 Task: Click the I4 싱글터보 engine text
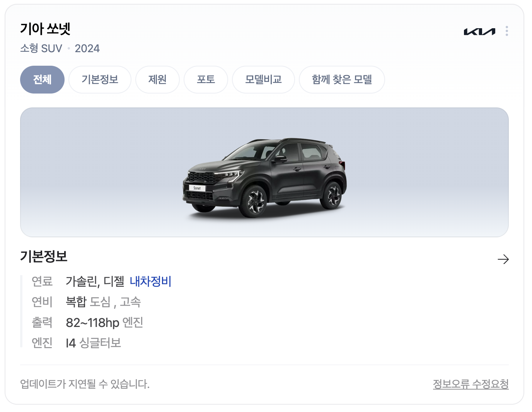94,343
